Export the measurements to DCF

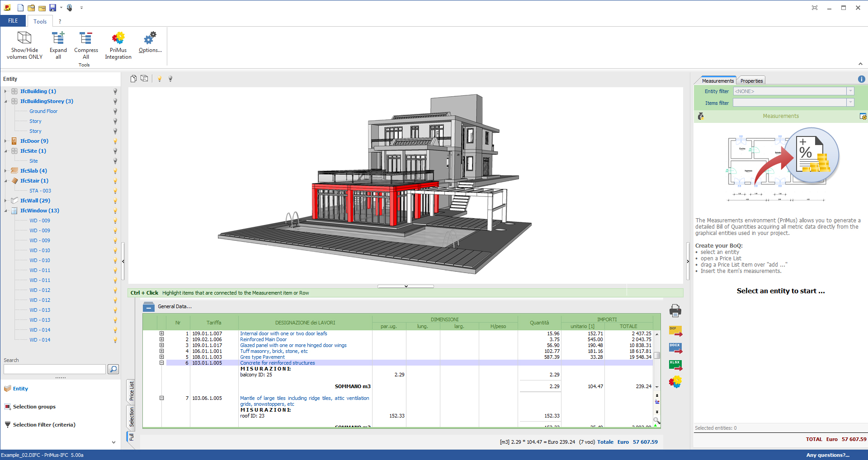tap(675, 331)
